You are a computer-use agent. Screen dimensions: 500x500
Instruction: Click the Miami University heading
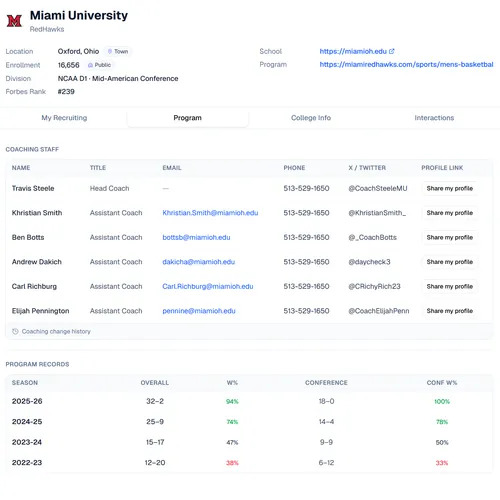click(x=79, y=15)
